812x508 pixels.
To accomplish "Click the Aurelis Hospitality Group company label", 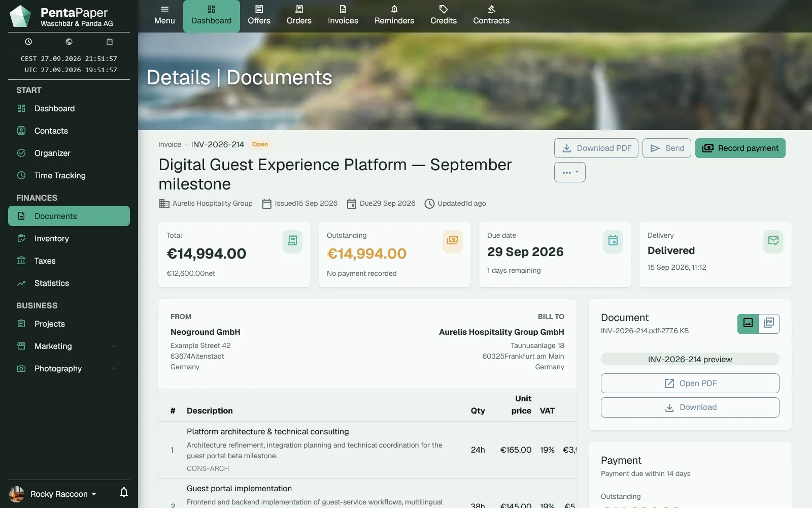I will (x=206, y=203).
